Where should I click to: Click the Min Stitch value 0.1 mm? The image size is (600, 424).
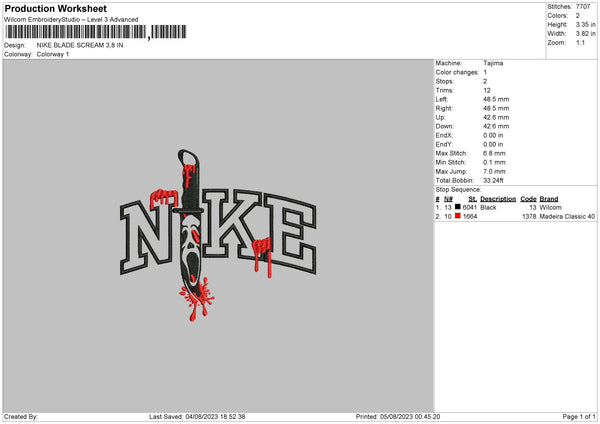pyautogui.click(x=494, y=163)
